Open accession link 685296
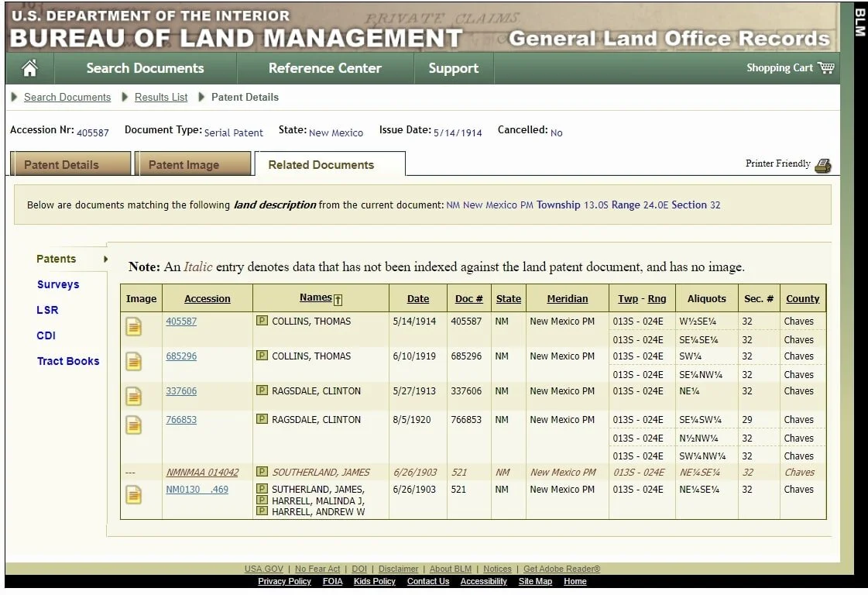 point(181,356)
